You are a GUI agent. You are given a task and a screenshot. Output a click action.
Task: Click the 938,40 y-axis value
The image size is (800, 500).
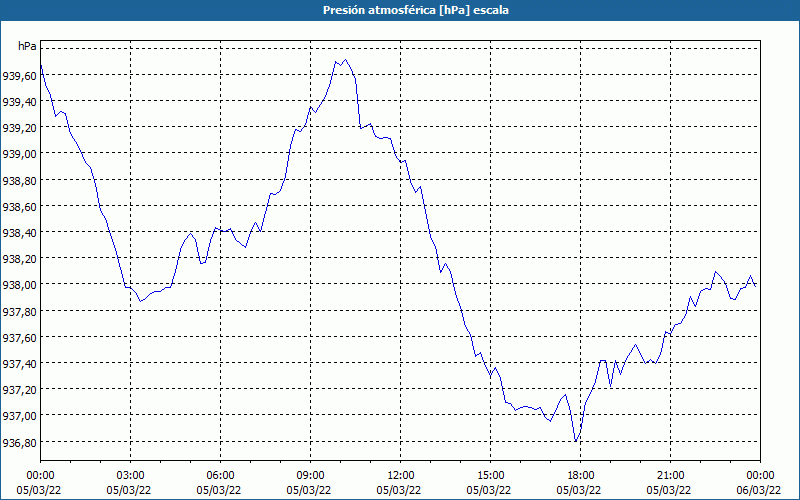(x=19, y=232)
